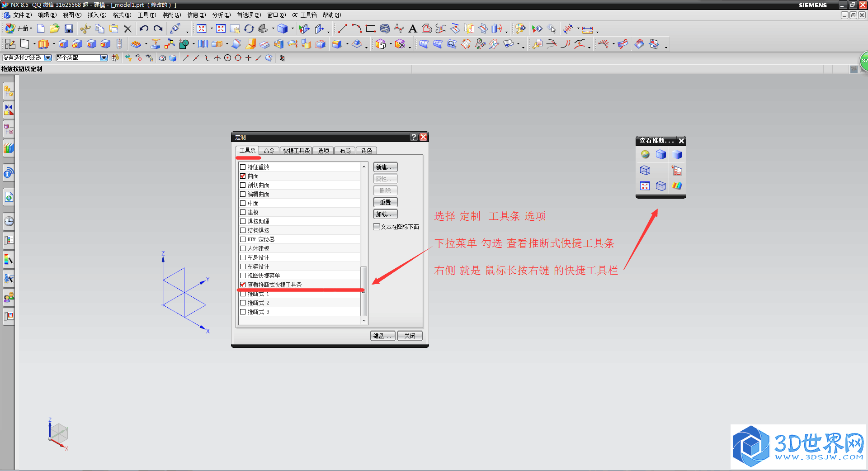868x471 pixels.
Task: Check the 车身设计 checkbox
Action: pyautogui.click(x=243, y=257)
